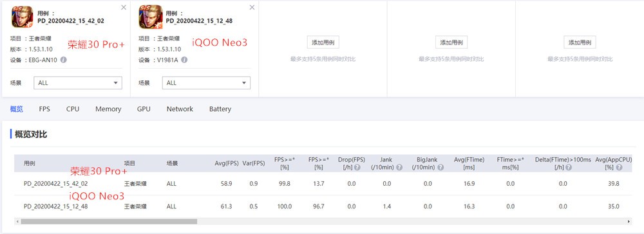The height and width of the screenshot is (234, 644).
Task: Click the Jank value 1.4
Action: [386, 206]
